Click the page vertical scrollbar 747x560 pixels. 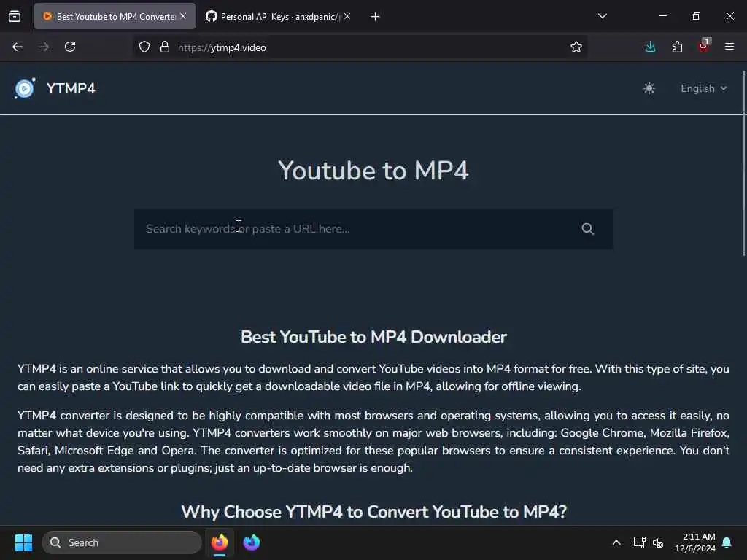744,163
